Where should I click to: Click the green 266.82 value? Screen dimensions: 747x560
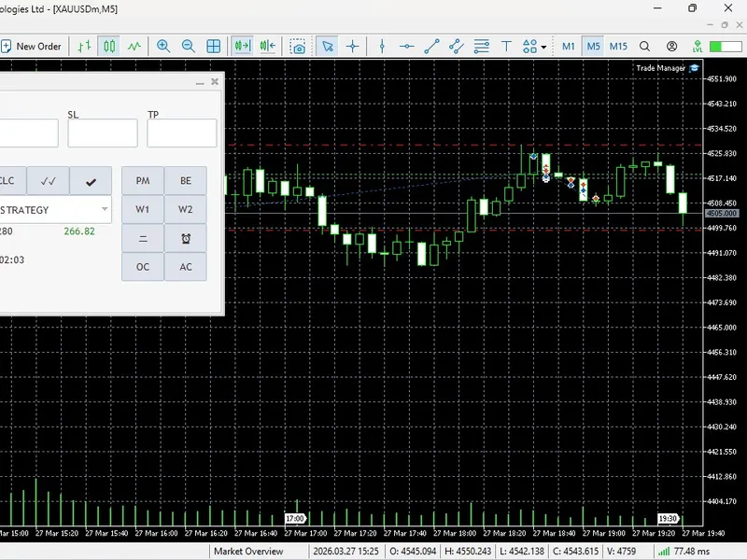79,231
